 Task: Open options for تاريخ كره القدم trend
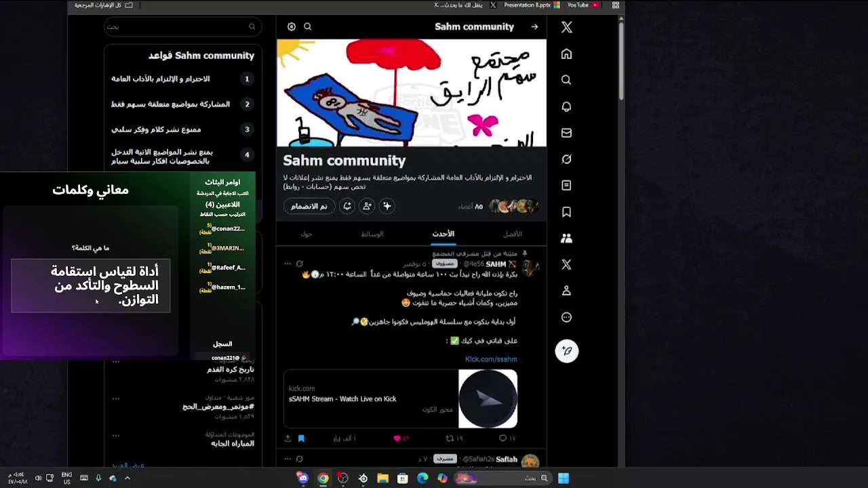pyautogui.click(x=116, y=362)
